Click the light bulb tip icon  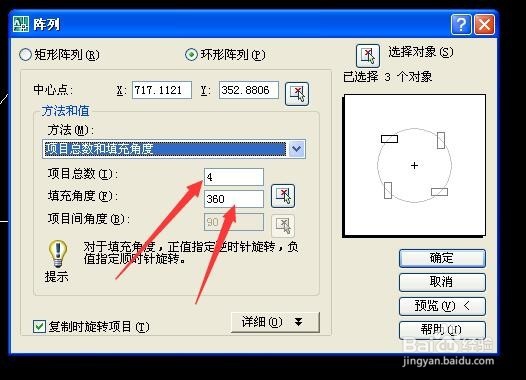tap(58, 253)
